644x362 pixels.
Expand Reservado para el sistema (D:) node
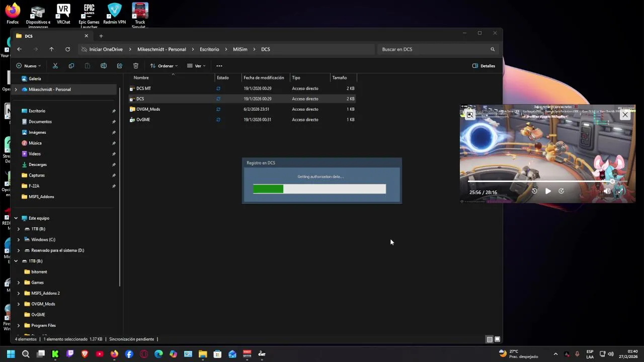coord(19,250)
